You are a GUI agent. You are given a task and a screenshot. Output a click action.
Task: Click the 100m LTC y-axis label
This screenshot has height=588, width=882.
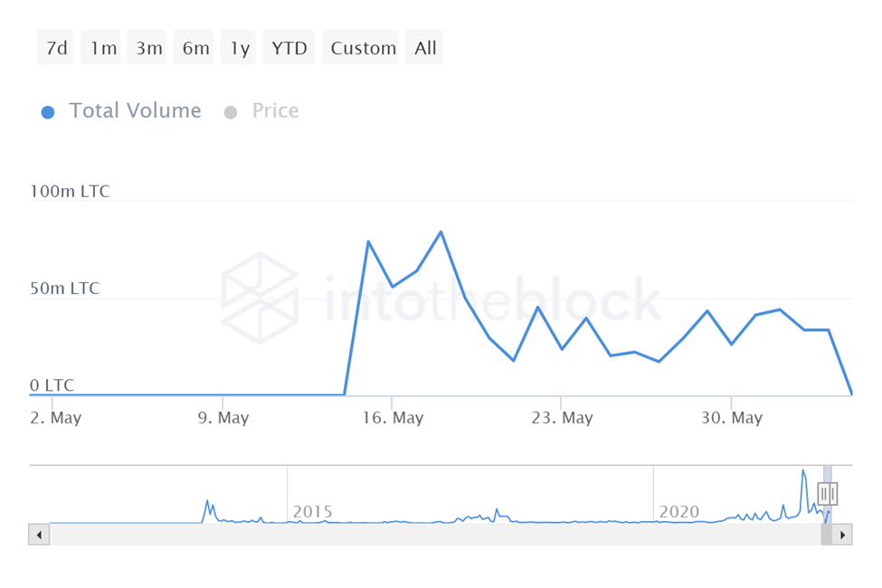coord(71,192)
